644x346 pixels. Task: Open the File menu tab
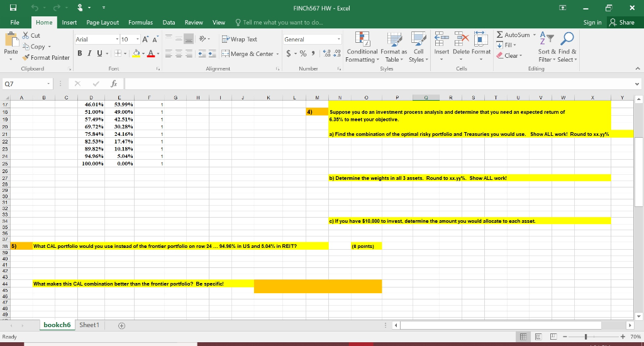pyautogui.click(x=15, y=22)
